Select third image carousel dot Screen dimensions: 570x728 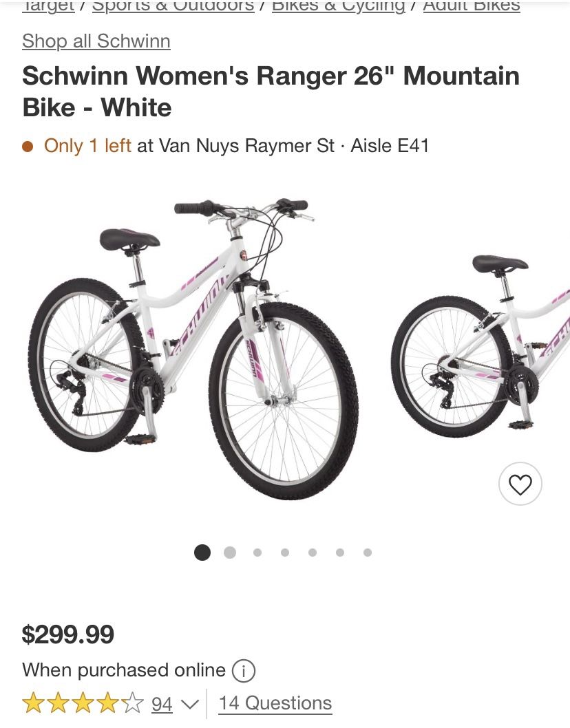click(x=257, y=553)
